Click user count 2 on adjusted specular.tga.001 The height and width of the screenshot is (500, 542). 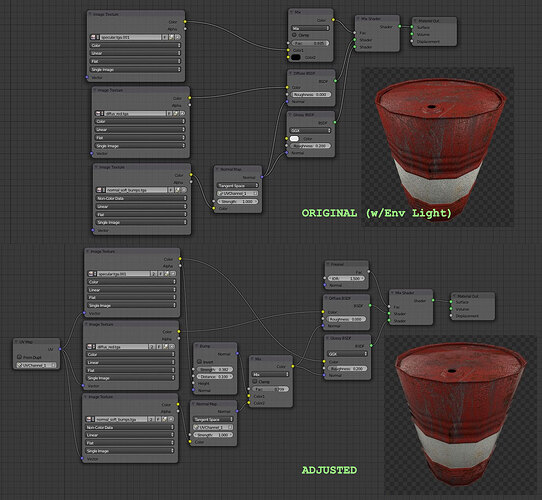pyautogui.click(x=154, y=274)
